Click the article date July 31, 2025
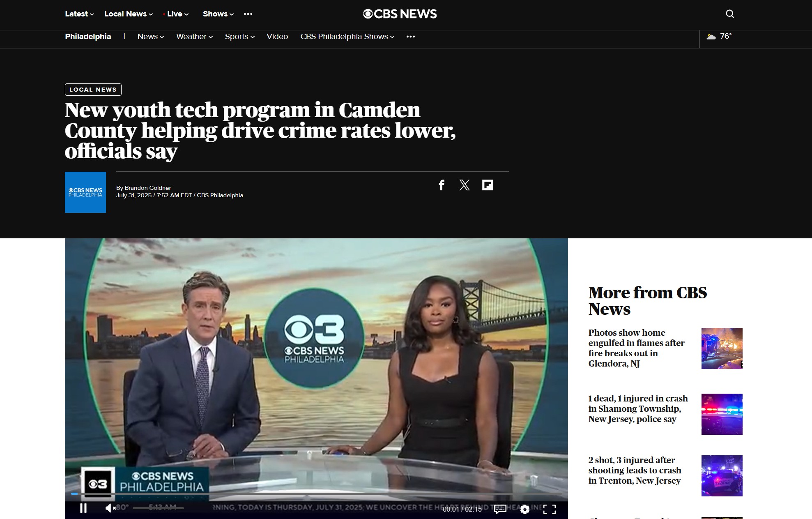 (x=134, y=195)
